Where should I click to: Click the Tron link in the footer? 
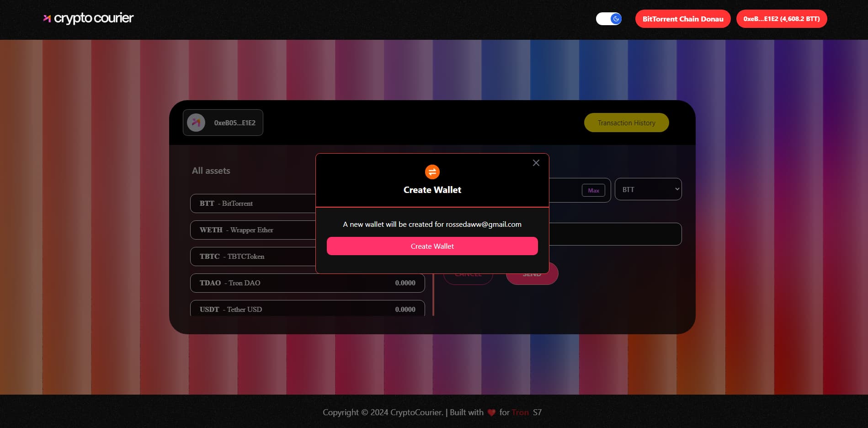520,412
